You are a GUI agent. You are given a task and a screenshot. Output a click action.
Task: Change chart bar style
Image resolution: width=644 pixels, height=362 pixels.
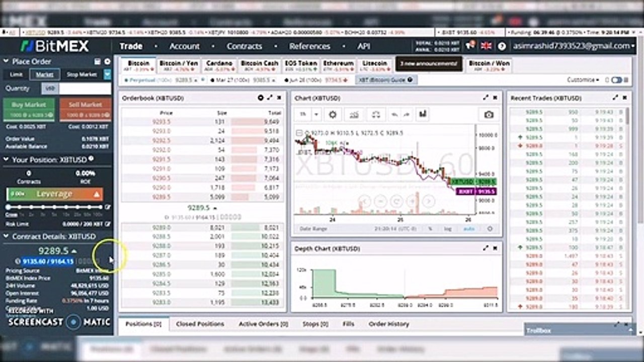tap(423, 114)
